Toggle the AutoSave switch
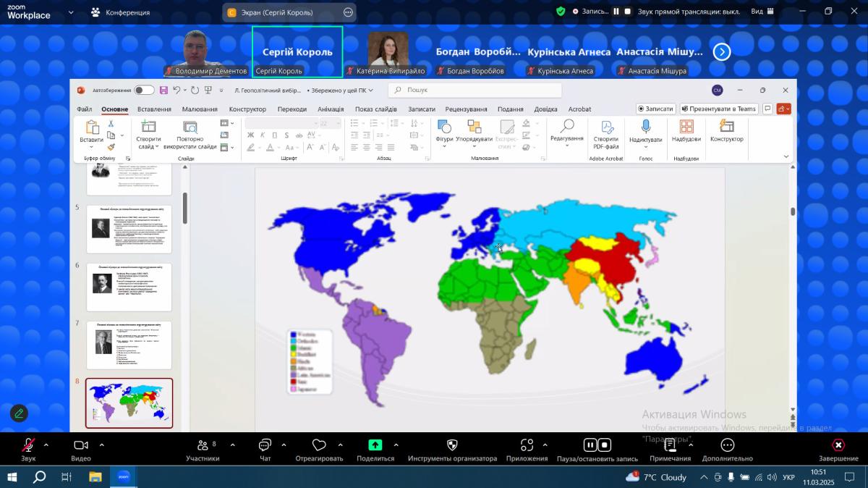The height and width of the screenshot is (488, 868). click(x=144, y=91)
